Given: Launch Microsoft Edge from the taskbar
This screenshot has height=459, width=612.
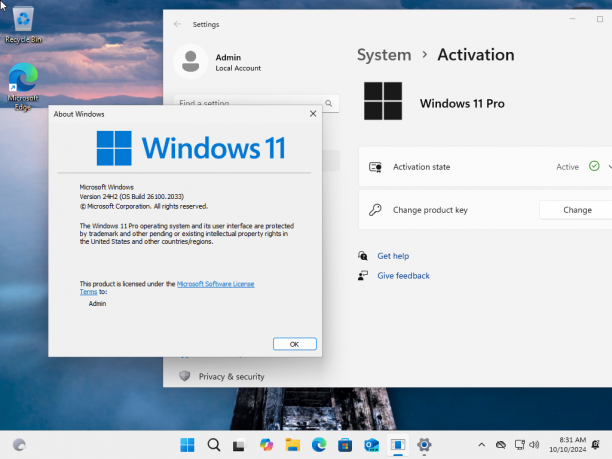Looking at the screenshot, I should tap(319, 445).
